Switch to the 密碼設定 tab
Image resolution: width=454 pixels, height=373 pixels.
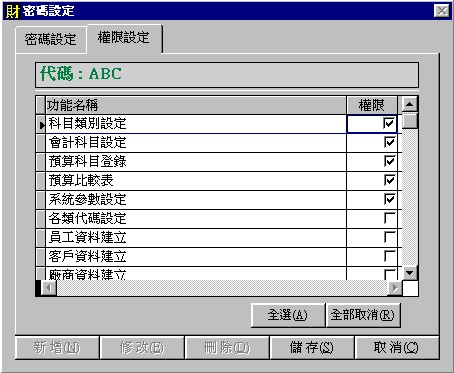pos(51,39)
